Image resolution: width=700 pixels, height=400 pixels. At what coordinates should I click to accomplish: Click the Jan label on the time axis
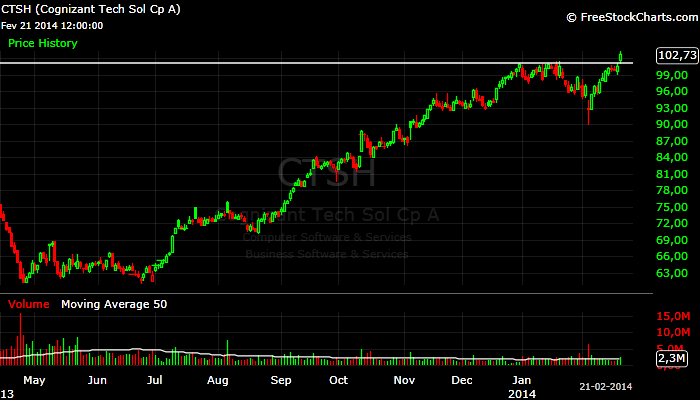tap(521, 380)
